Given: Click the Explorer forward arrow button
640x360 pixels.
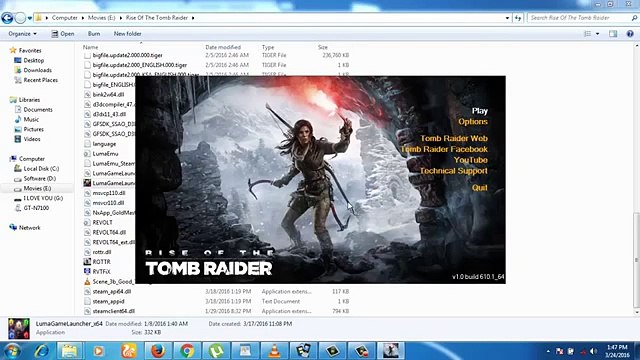Looking at the screenshot, I should [20, 18].
